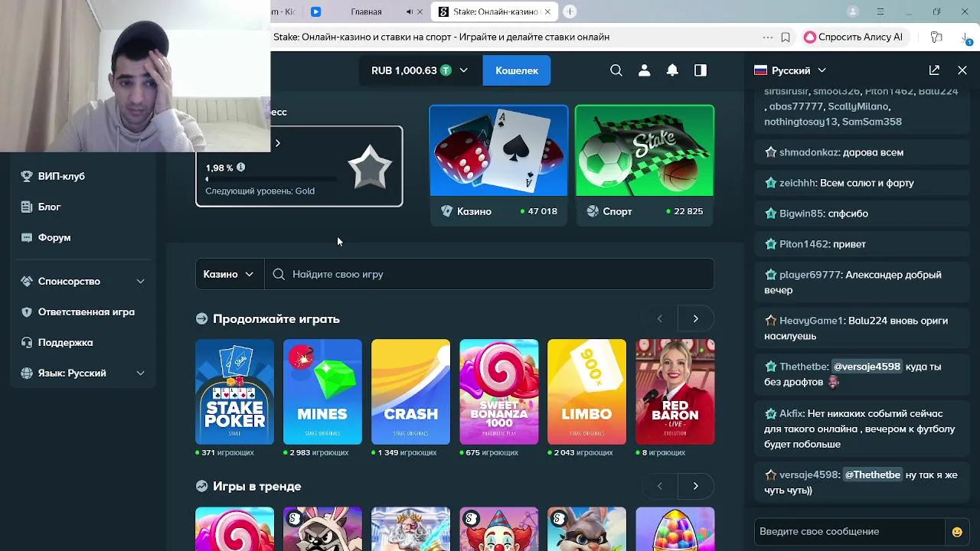
Task: Open the site search magnifier icon
Action: [x=616, y=70]
